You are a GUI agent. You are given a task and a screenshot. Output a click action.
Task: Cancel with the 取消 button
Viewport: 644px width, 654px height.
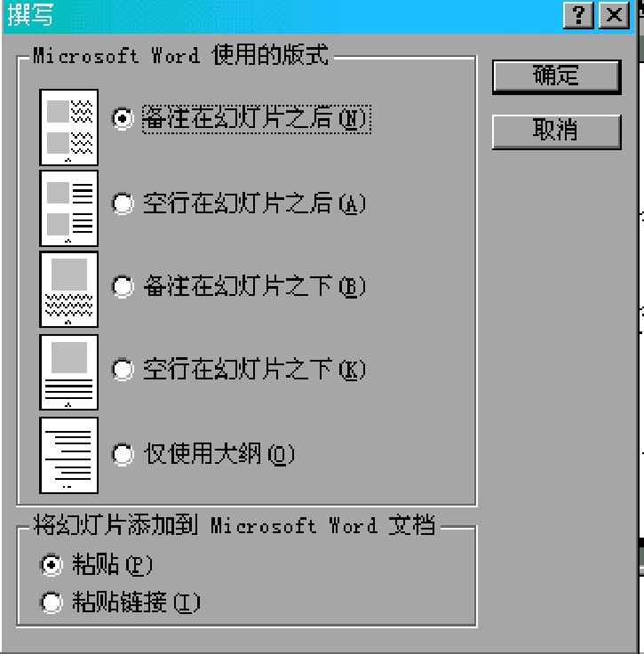click(x=556, y=131)
